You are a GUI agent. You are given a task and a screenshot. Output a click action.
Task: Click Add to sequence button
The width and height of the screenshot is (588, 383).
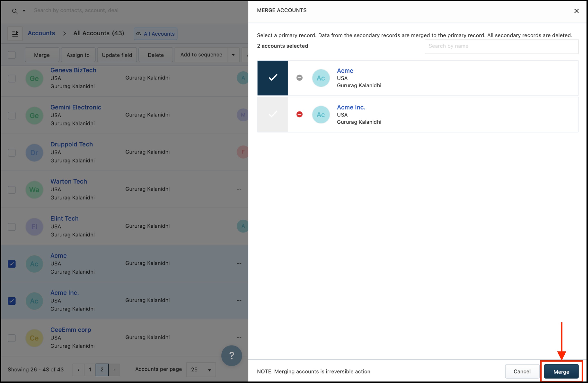[x=201, y=55]
